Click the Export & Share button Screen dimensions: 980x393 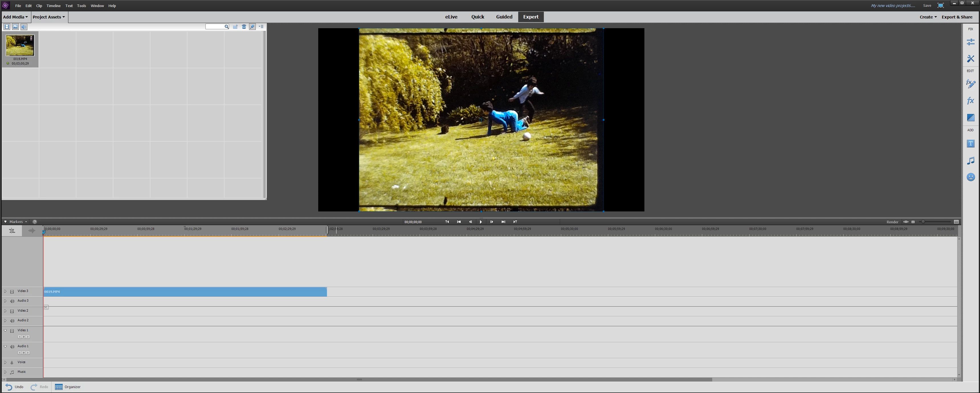click(957, 17)
